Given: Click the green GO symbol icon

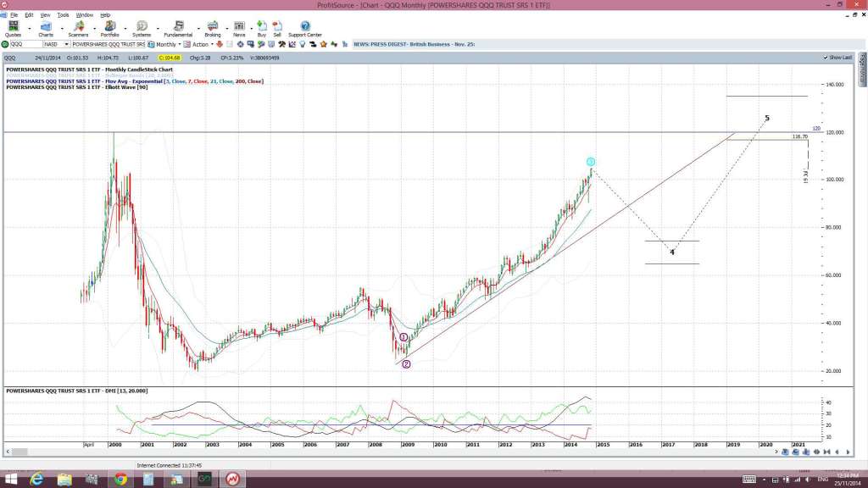Looking at the screenshot, I should pos(5,44).
